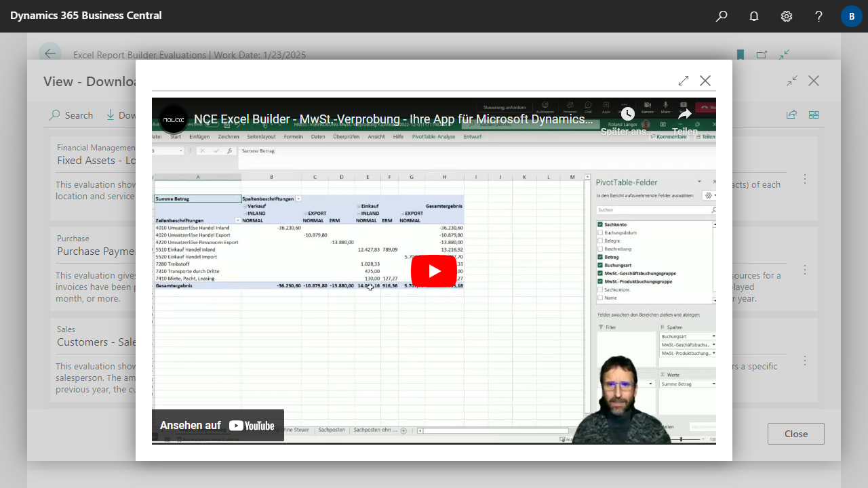Toggle the bookmark icon on Evaluations page
868x488 pixels.
point(741,55)
